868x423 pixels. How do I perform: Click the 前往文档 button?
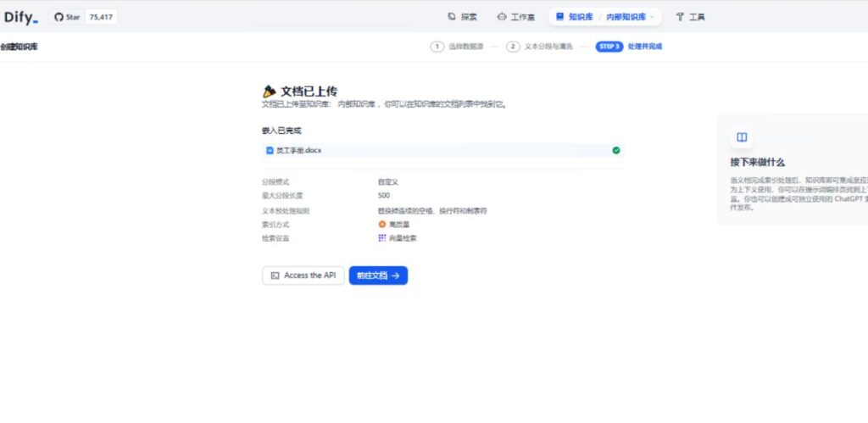coord(378,276)
